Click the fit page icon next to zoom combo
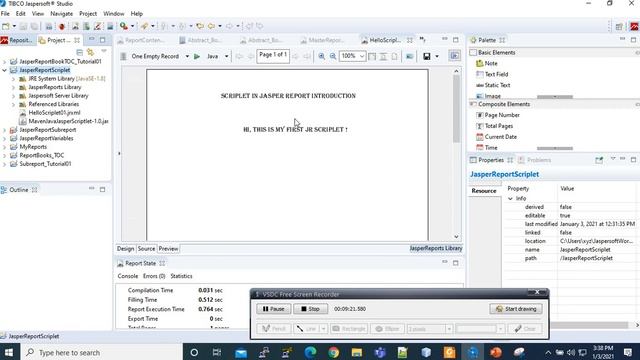This screenshot has width=640, height=360. pos(372,56)
